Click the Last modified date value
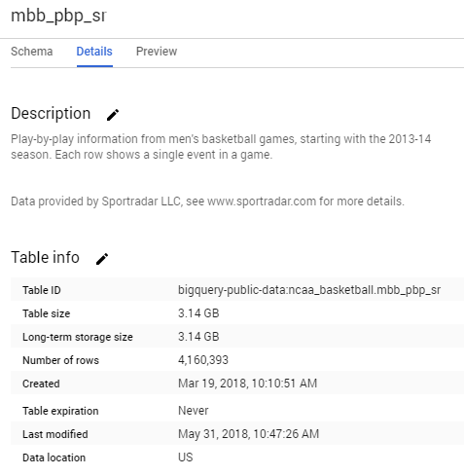Image resolution: width=464 pixels, height=476 pixels. tap(248, 434)
